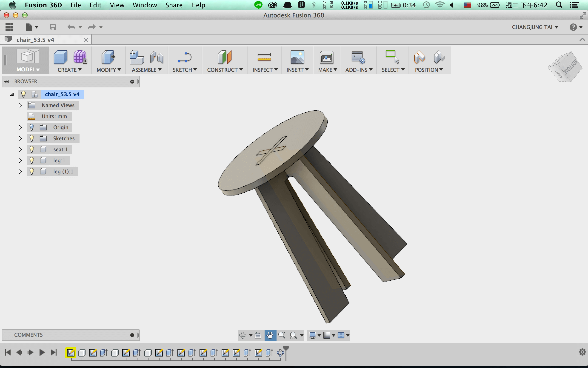Toggle visibility bulb for Sketches folder

point(32,138)
